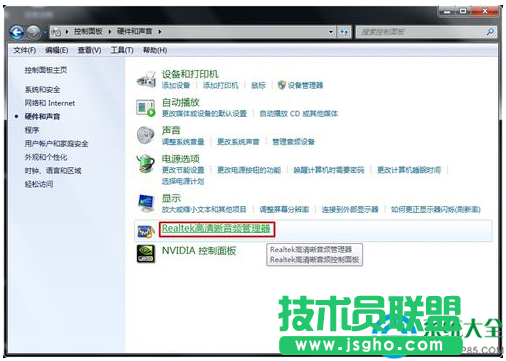Open Realtek高清晰音频管理器 link
The height and width of the screenshot is (361, 506).
click(216, 229)
